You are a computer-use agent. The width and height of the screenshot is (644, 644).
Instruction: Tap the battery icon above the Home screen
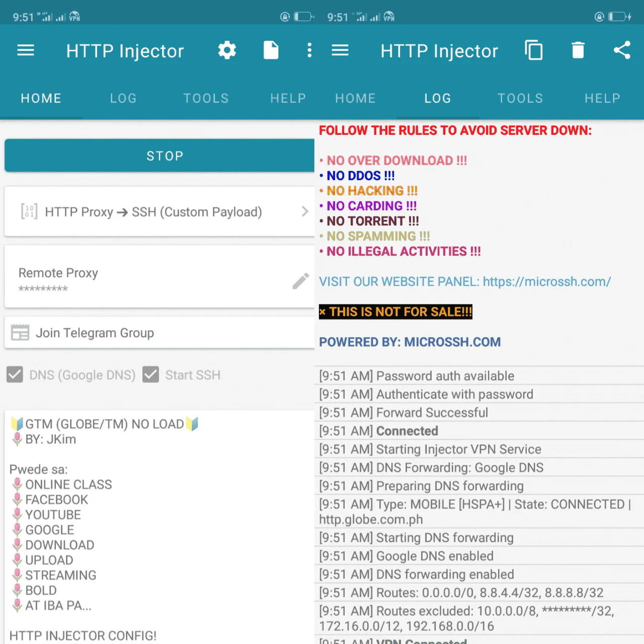(x=302, y=17)
